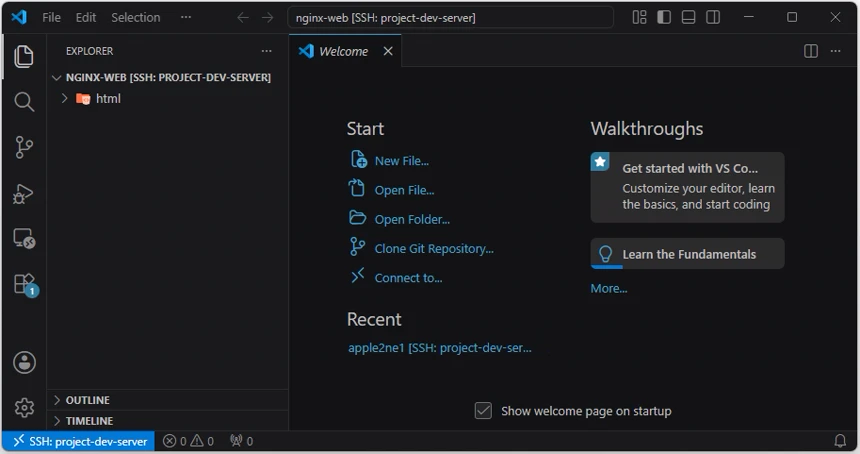Uncheck Show welcome page on startup
The height and width of the screenshot is (454, 860).
[x=483, y=411]
